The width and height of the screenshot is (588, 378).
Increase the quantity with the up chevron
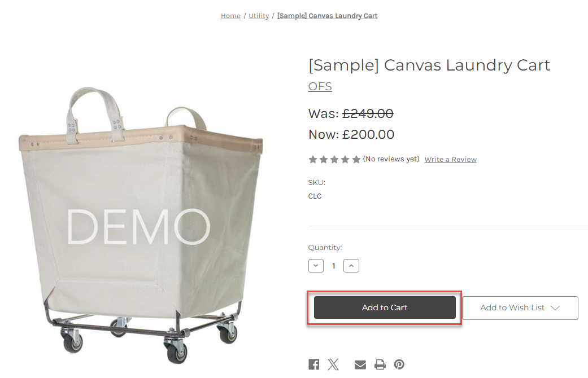click(x=351, y=265)
